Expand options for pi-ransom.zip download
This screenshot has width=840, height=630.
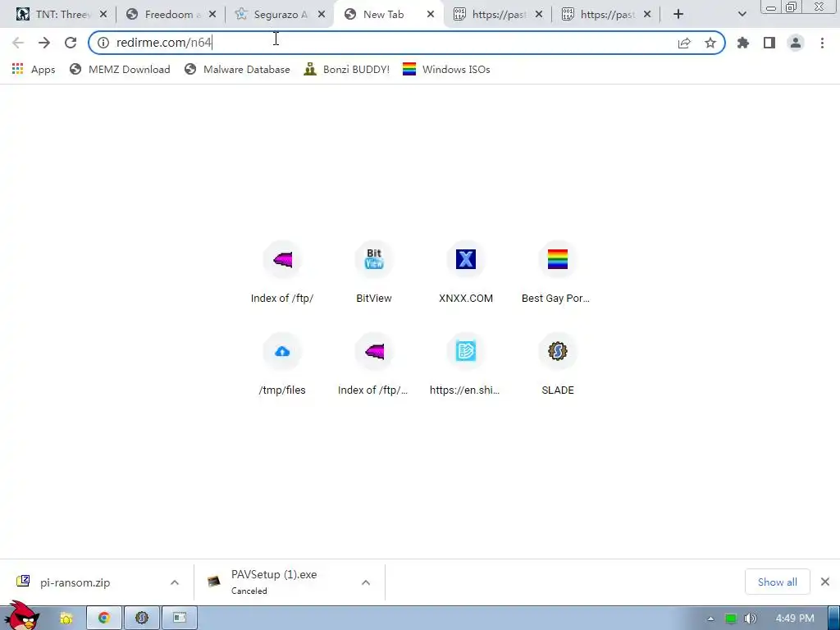tap(175, 582)
